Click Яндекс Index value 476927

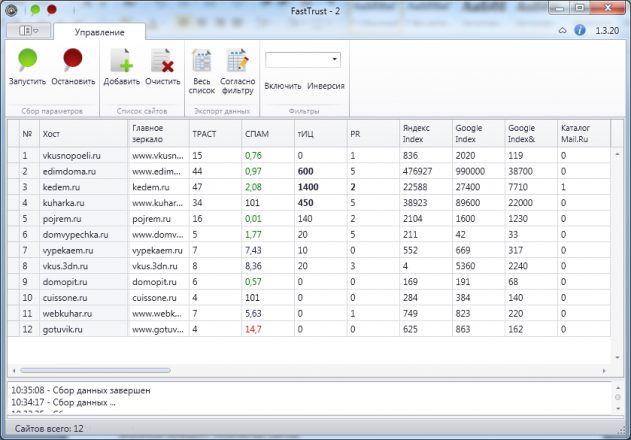417,171
